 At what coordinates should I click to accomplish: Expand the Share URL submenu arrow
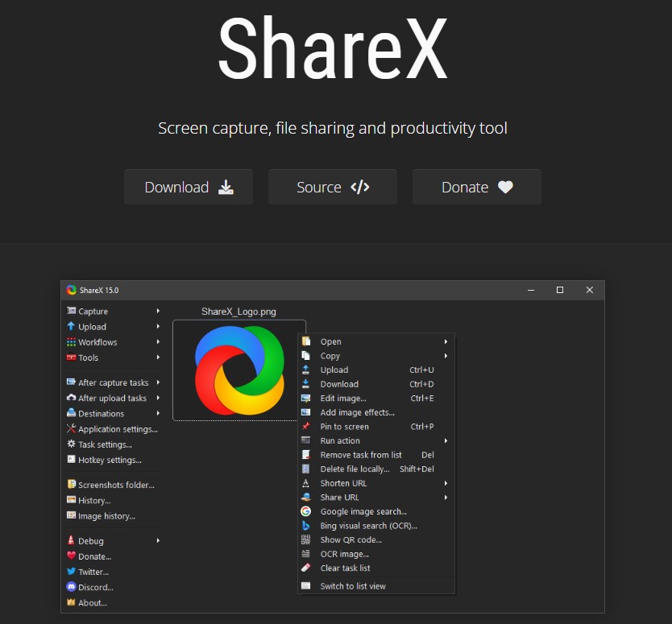point(446,497)
